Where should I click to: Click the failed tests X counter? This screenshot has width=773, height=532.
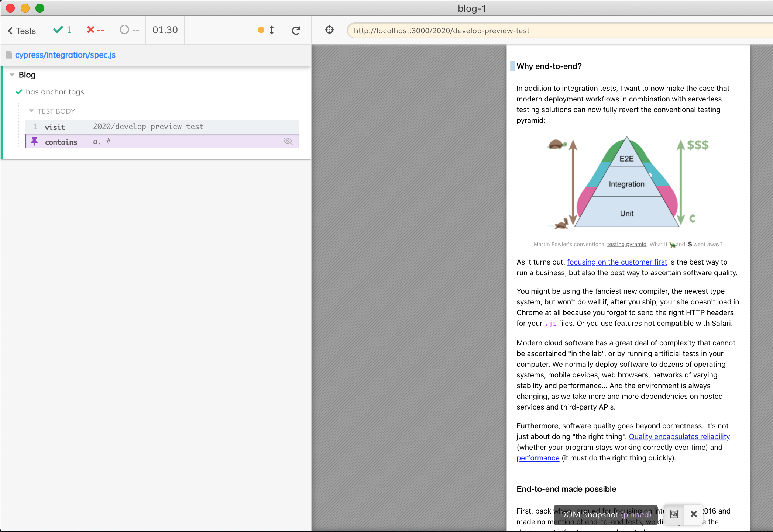pos(95,30)
